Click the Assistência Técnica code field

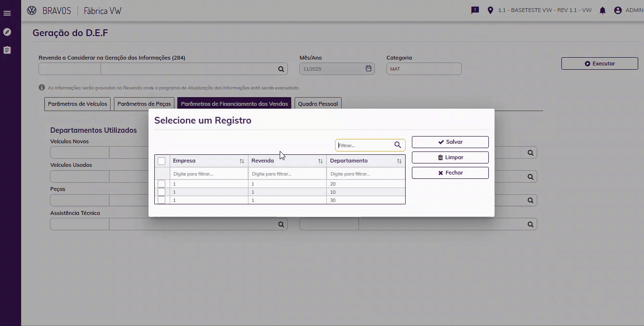pyautogui.click(x=80, y=224)
